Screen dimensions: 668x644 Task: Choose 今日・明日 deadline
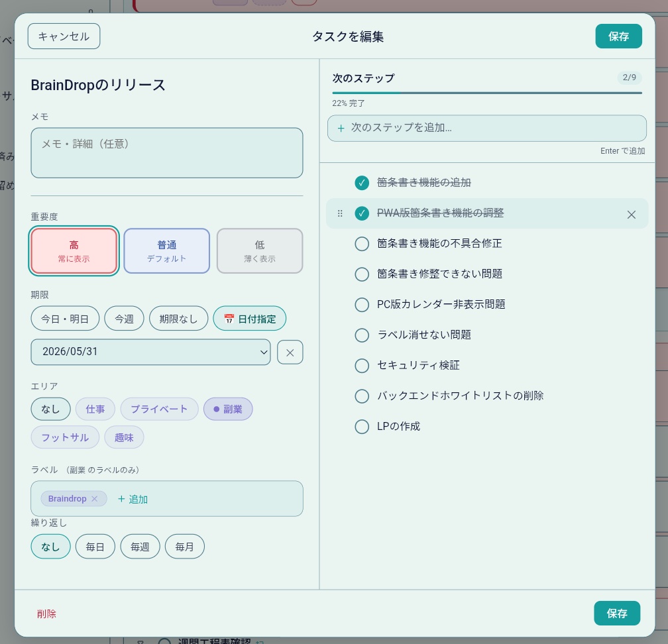click(65, 319)
